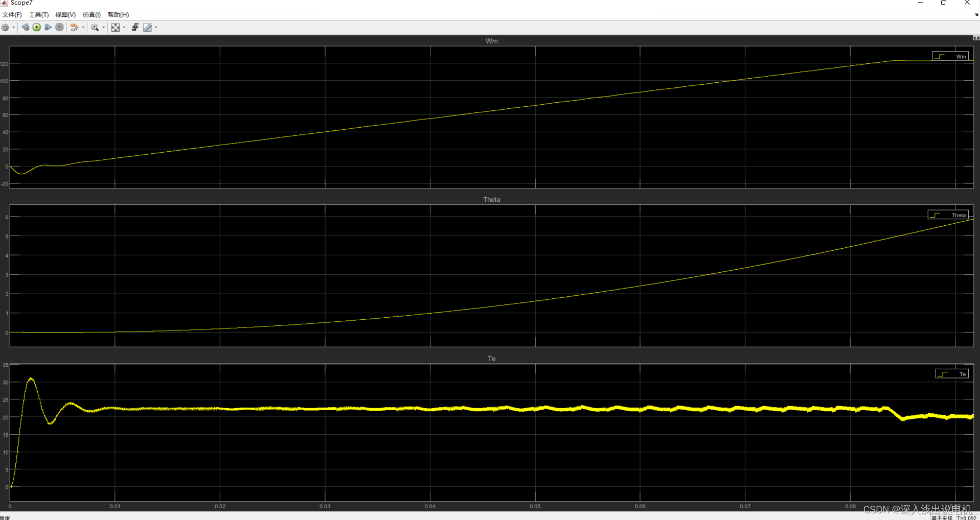The width and height of the screenshot is (980, 520).
Task: Click the 0.01 time axis label
Action: [115, 506]
